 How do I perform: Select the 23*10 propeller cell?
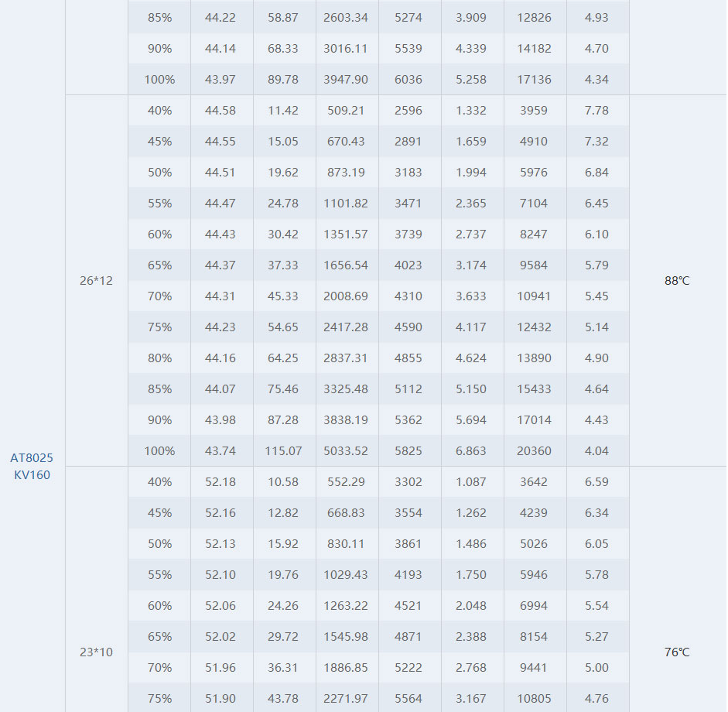click(96, 652)
